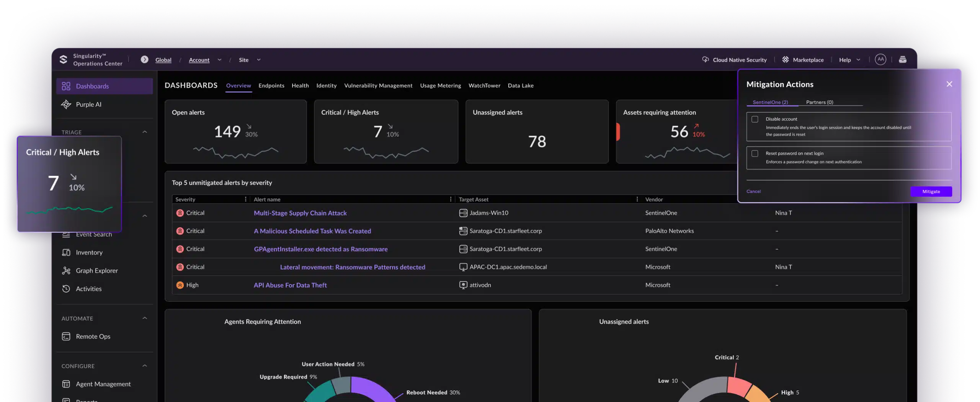This screenshot has width=980, height=402.
Task: Click the Unassigned alerts 78 card
Action: pyautogui.click(x=537, y=132)
